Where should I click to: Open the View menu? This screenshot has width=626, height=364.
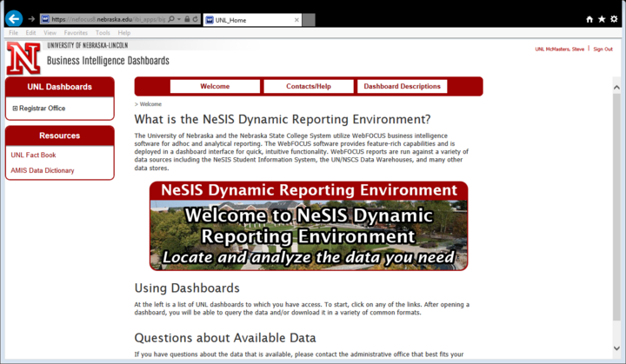[50, 33]
